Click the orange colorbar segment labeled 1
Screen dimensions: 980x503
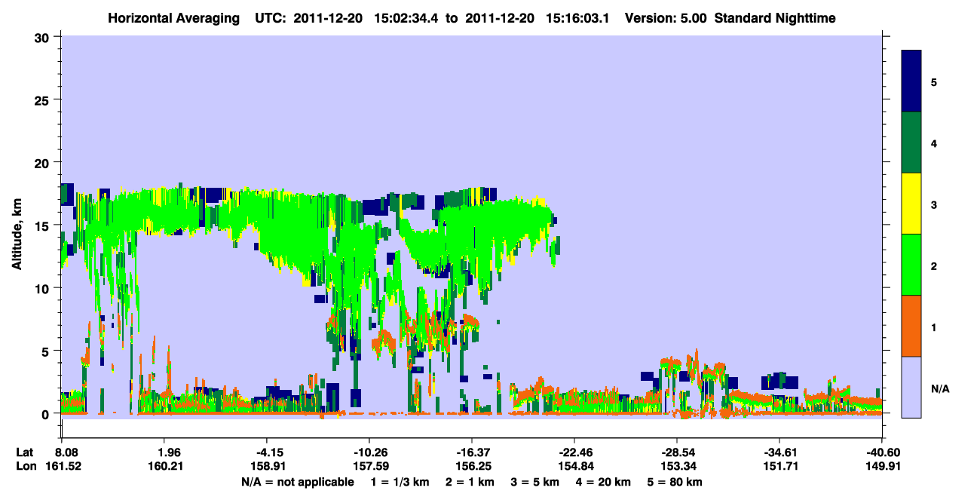pos(911,326)
